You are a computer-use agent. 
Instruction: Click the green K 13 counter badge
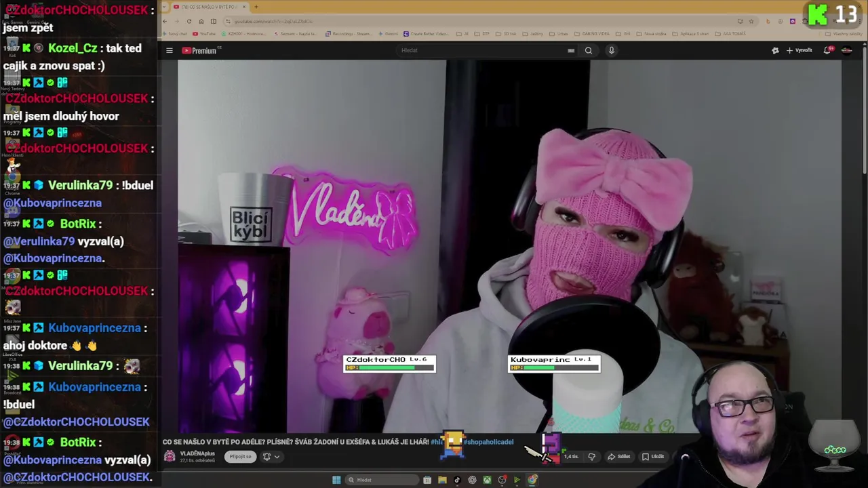point(834,14)
